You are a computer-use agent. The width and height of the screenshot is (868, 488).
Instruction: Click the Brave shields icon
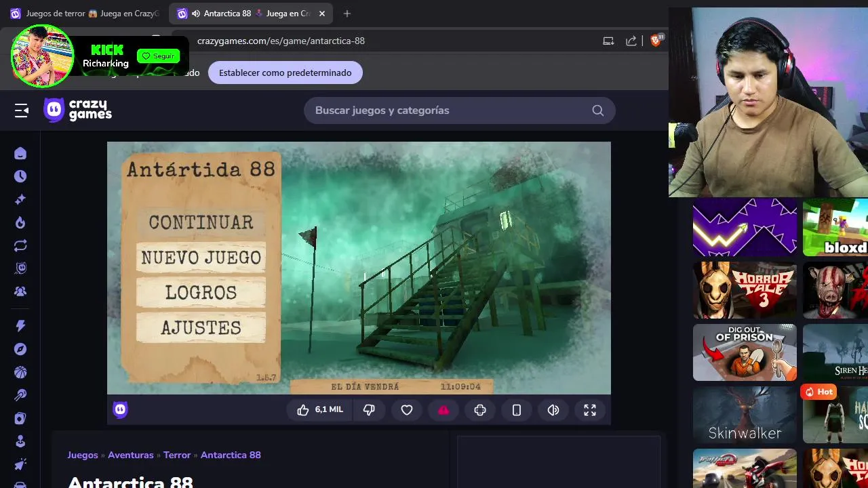click(655, 41)
